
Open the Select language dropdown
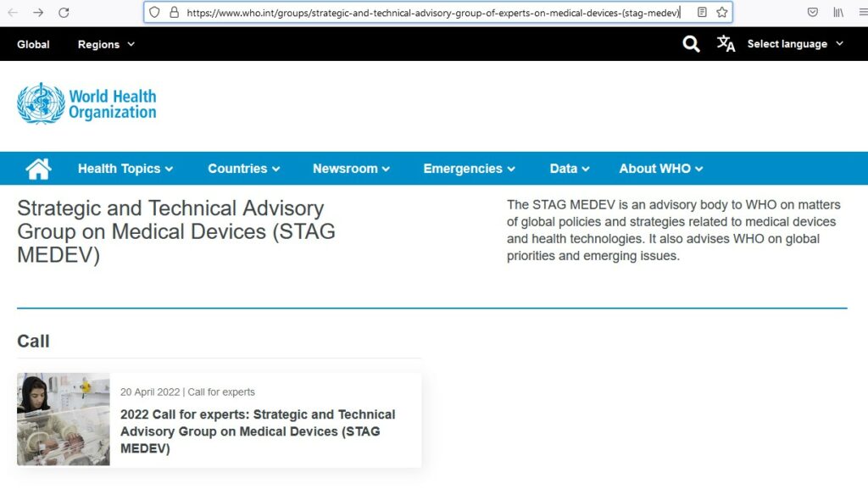[794, 44]
